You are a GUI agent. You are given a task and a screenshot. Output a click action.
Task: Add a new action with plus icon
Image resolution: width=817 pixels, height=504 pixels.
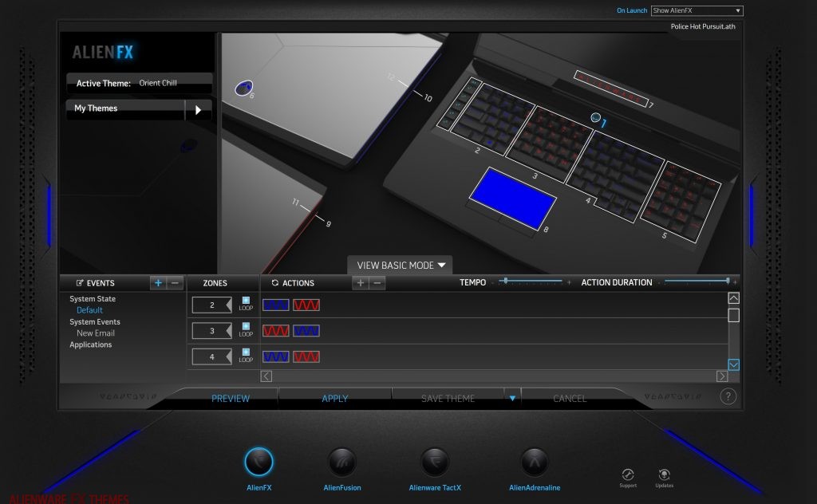tap(360, 283)
